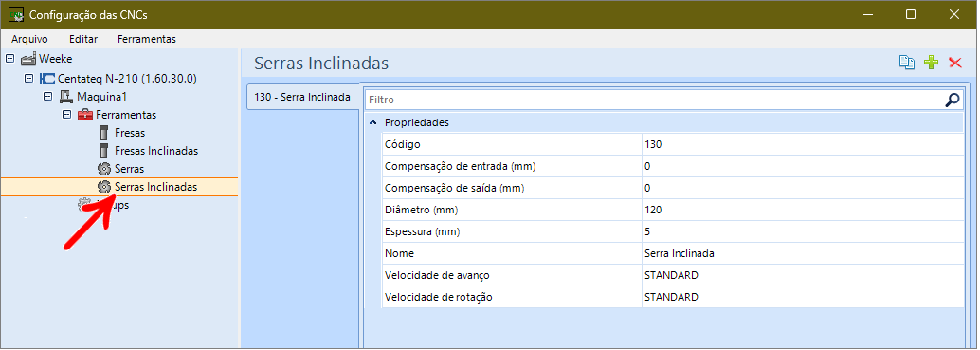This screenshot has height=350, width=980.
Task: Maximize the Configuração das CNCs window
Action: [x=911, y=14]
